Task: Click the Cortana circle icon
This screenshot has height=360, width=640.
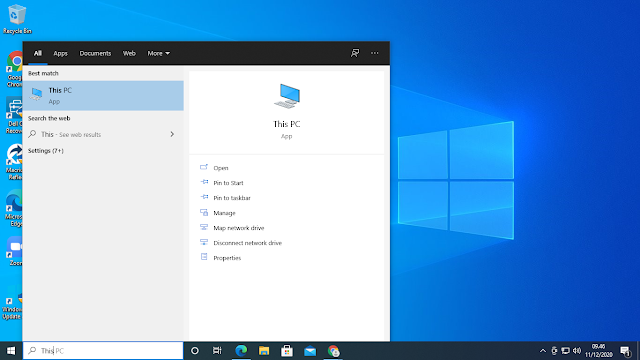Action: click(x=195, y=351)
